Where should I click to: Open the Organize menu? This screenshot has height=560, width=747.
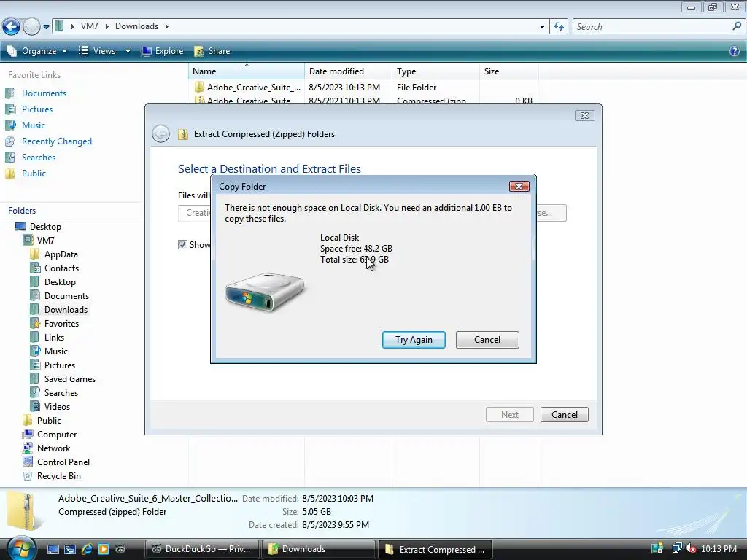[x=37, y=51]
